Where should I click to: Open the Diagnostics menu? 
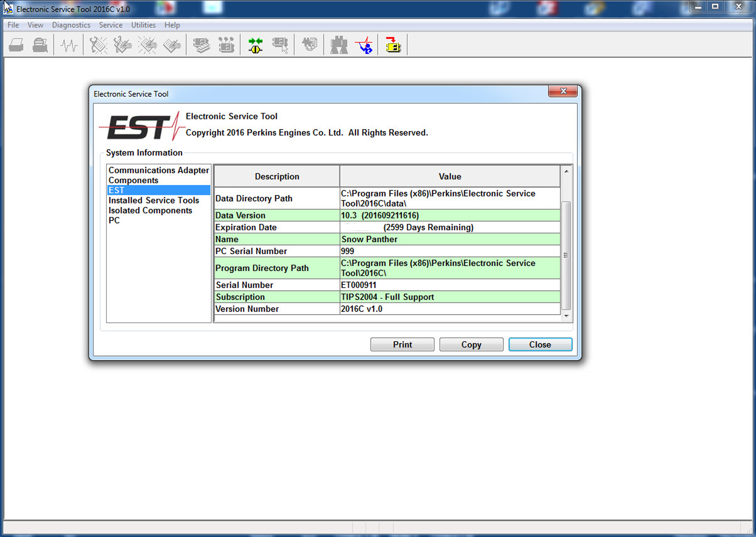(71, 25)
